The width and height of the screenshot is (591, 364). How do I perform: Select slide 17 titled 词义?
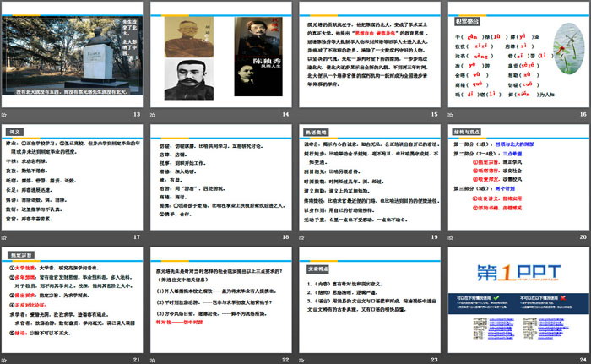73,175
